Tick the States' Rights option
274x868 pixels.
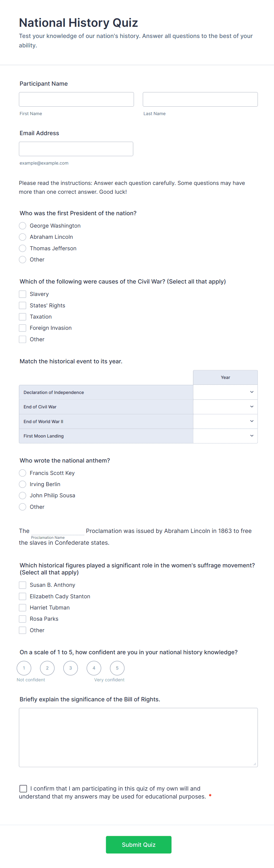coord(23,306)
